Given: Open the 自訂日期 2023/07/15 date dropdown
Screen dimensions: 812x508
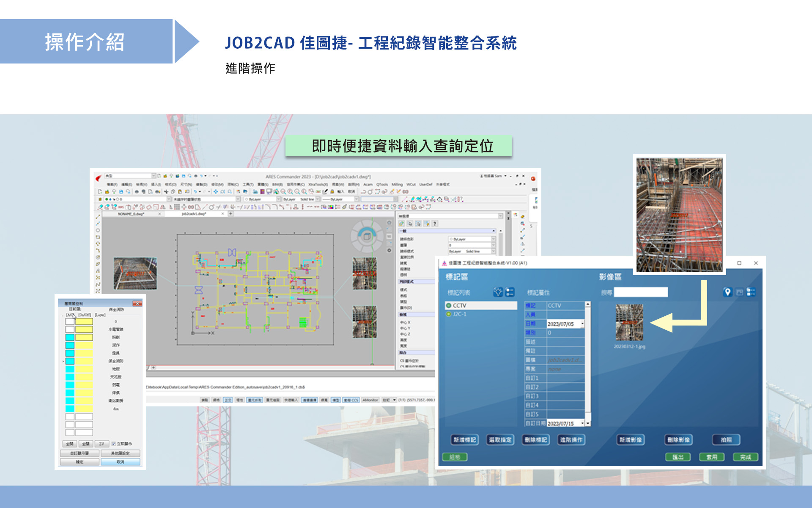Looking at the screenshot, I should (582, 423).
